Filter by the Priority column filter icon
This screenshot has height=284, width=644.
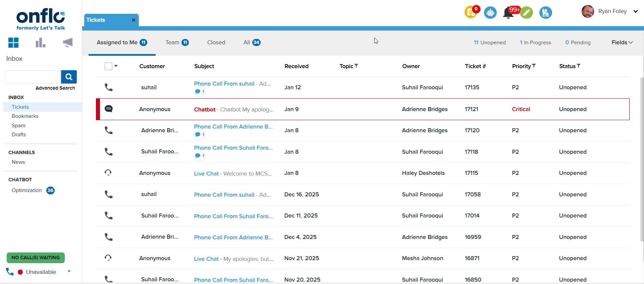534,66
